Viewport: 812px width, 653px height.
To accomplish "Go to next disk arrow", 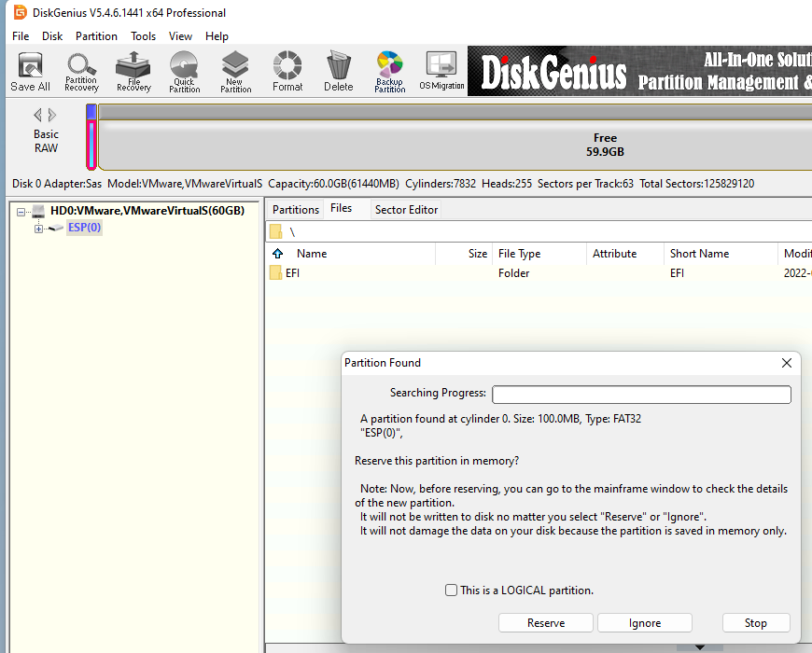I will pos(51,115).
